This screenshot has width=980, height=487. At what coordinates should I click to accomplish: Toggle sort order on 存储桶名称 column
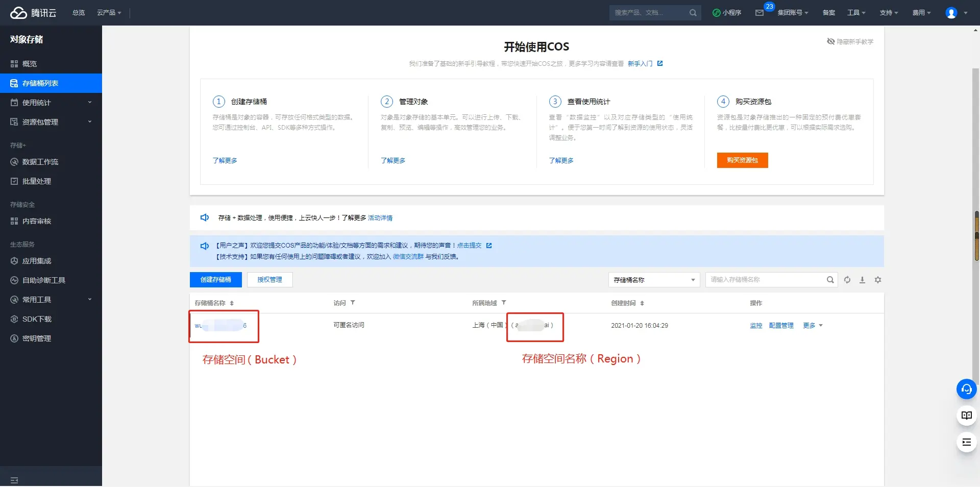pos(232,303)
